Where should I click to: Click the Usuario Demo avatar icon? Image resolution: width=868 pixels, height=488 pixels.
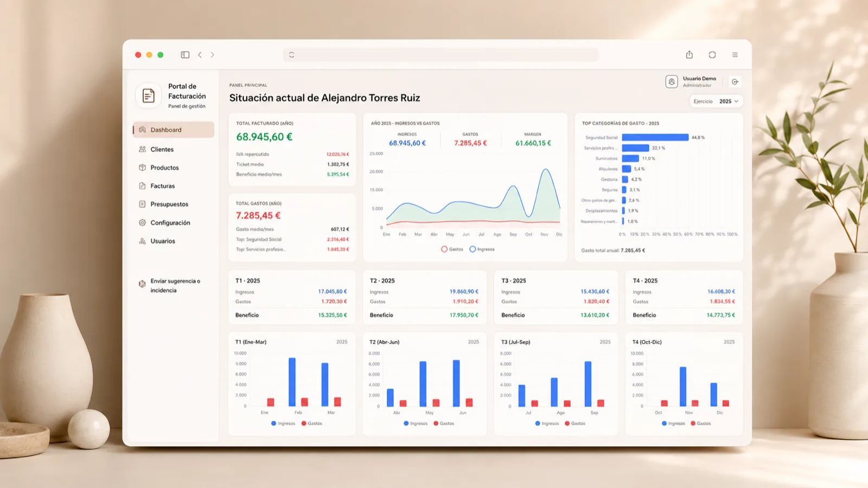(x=672, y=82)
